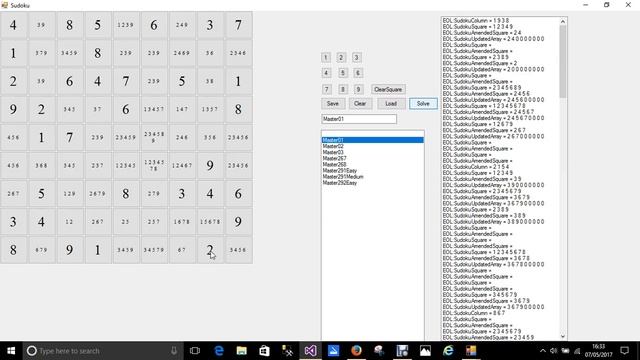
Task: Load the selected puzzle
Action: click(x=391, y=104)
